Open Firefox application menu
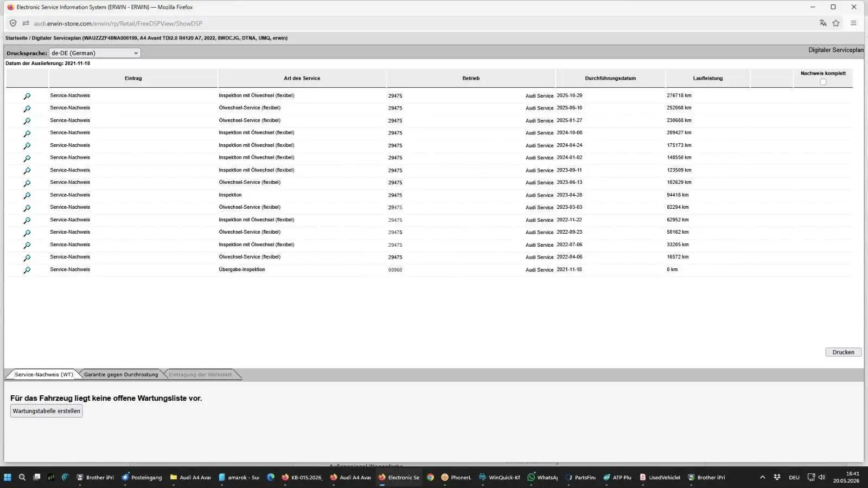 click(x=853, y=23)
